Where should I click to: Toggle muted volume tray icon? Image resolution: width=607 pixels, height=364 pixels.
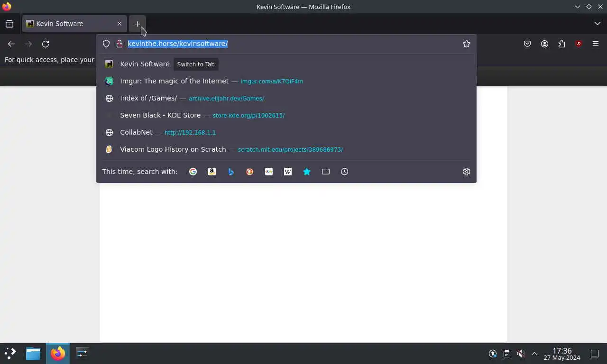pyautogui.click(x=521, y=354)
